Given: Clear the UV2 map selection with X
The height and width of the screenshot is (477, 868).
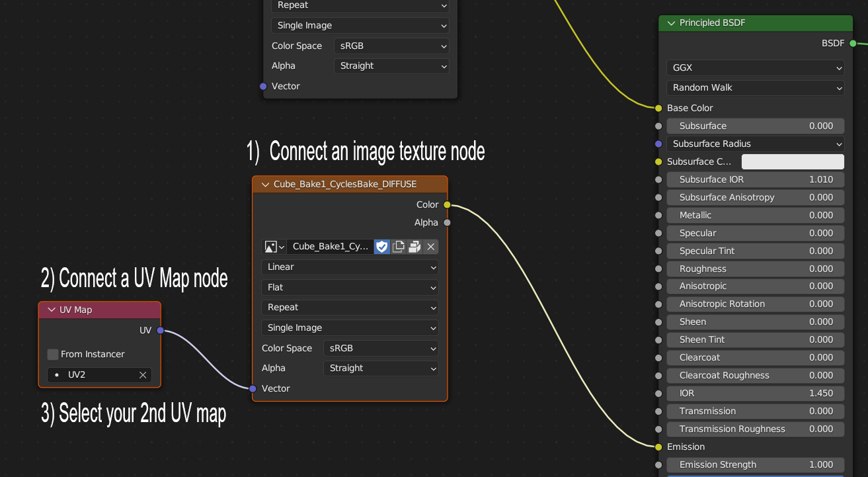Looking at the screenshot, I should tap(143, 375).
